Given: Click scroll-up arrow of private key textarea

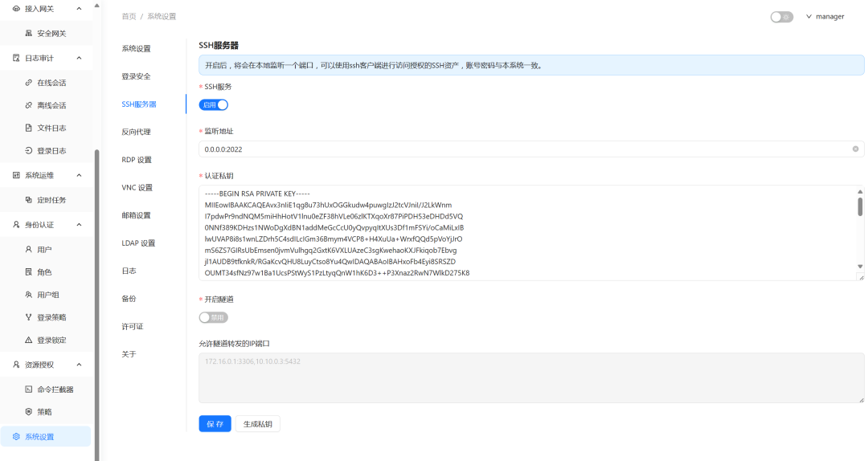Looking at the screenshot, I should pyautogui.click(x=860, y=191).
